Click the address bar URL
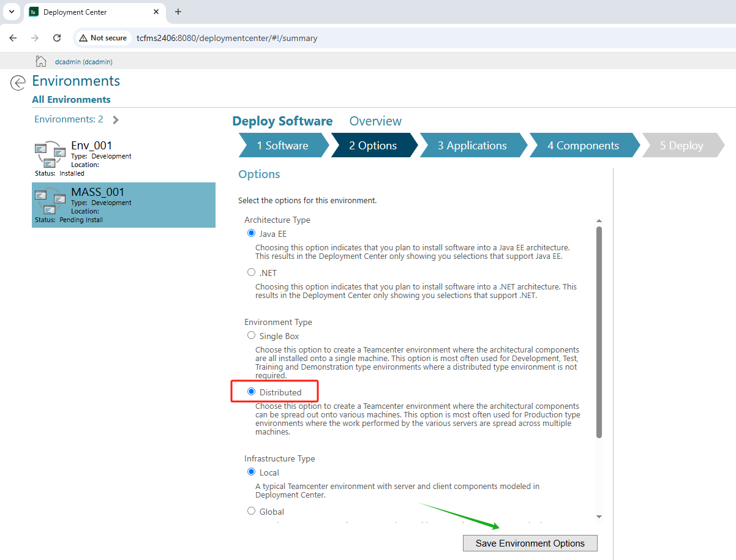The image size is (736, 560). (227, 38)
